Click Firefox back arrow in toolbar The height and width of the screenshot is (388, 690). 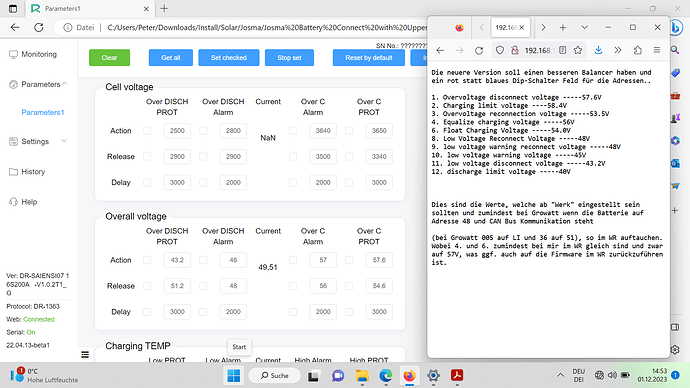point(440,51)
